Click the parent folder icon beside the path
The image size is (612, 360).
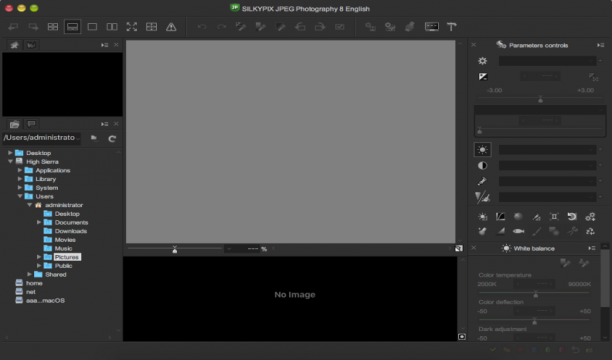94,138
